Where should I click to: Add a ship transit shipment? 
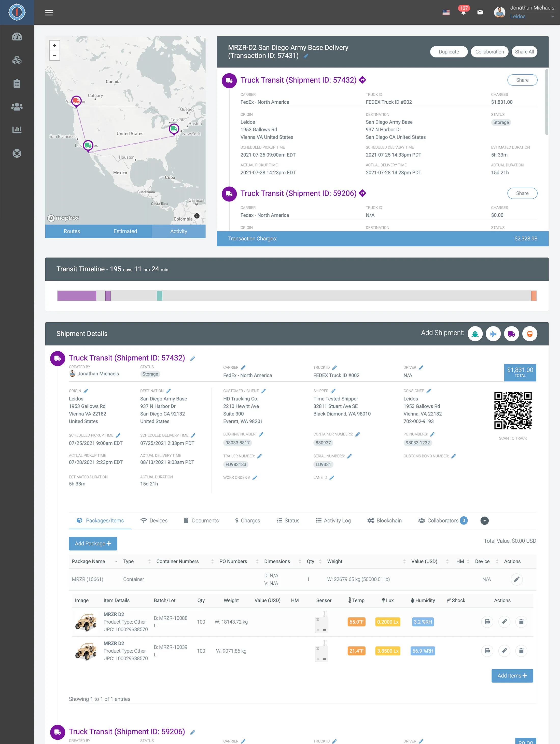pyautogui.click(x=475, y=334)
